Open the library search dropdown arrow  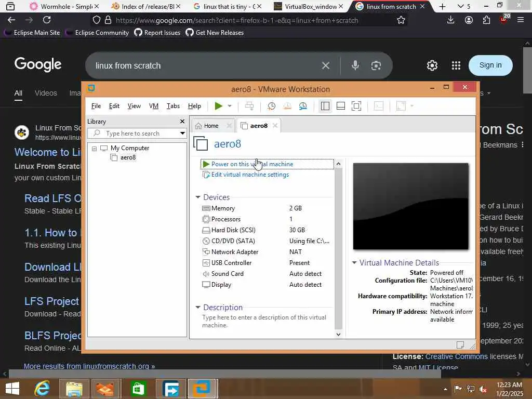[x=182, y=134]
